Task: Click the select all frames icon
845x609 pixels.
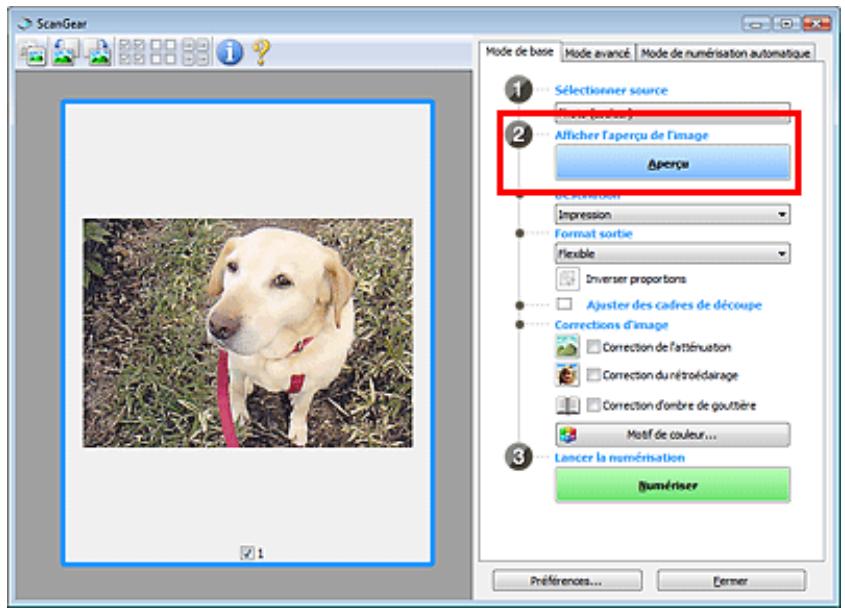Action: [x=132, y=52]
